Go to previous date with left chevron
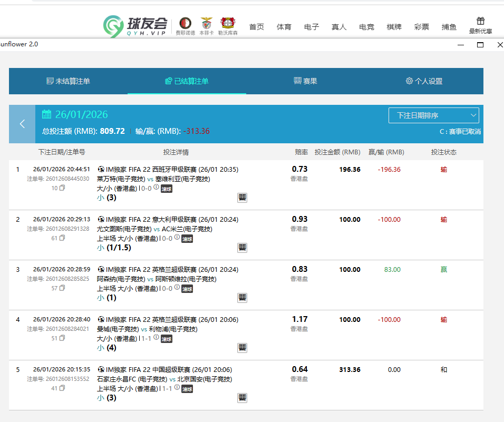Screen dimensions: 504x422 (22, 124)
